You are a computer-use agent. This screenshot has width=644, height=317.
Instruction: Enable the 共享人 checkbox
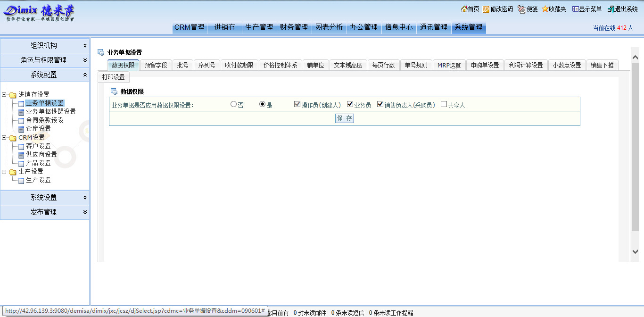click(444, 104)
